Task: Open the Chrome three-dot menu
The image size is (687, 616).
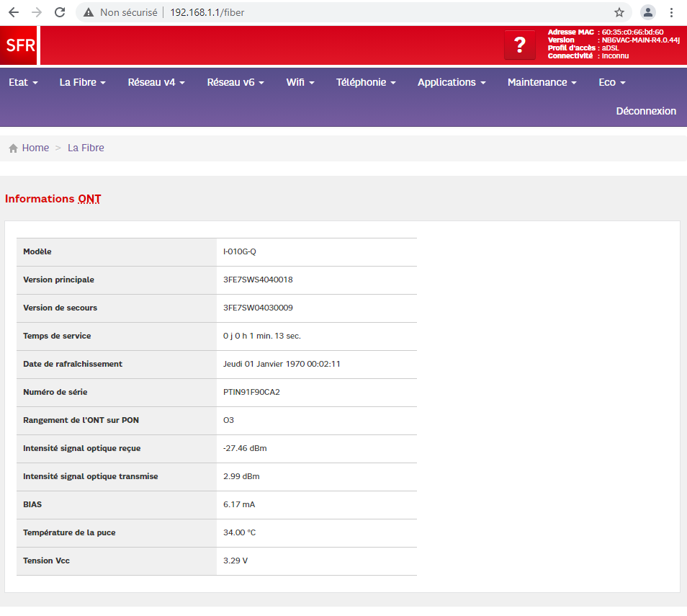Action: point(672,12)
